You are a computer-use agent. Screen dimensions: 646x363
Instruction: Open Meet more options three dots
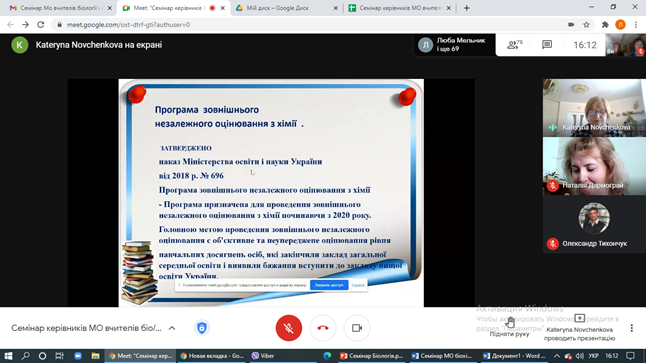[x=632, y=328]
